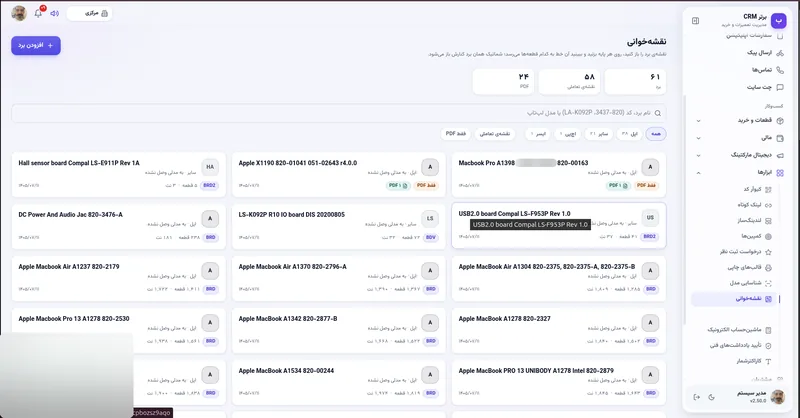Viewport: 800px width, 418px height.
Task: Open USB2.0 board Compal LS-F953P card
Action: pyautogui.click(x=559, y=226)
